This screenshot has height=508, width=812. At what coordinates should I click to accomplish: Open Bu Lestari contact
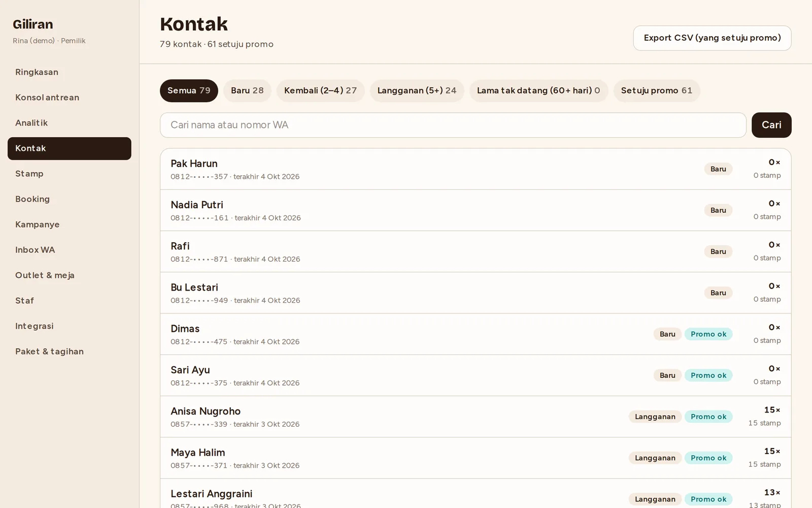(476, 293)
